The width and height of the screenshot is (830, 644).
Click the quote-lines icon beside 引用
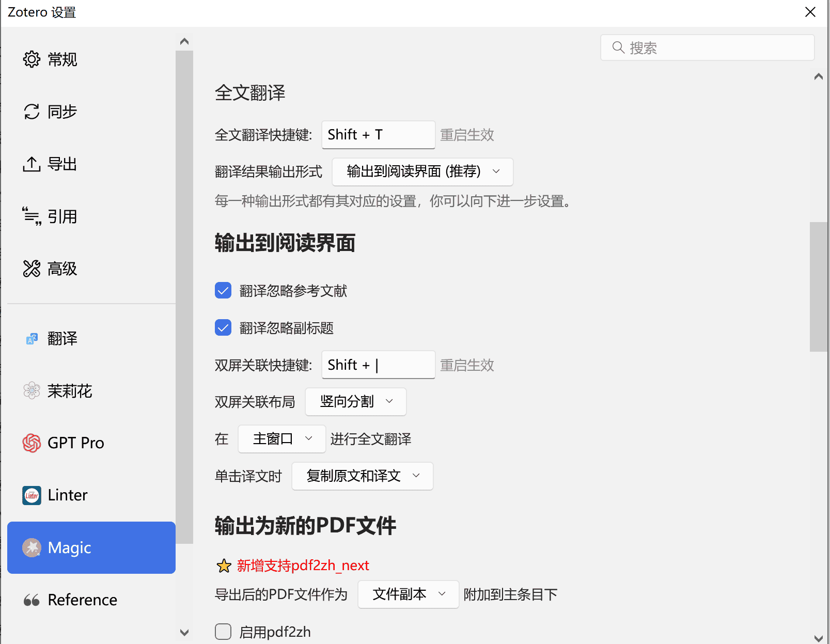32,216
